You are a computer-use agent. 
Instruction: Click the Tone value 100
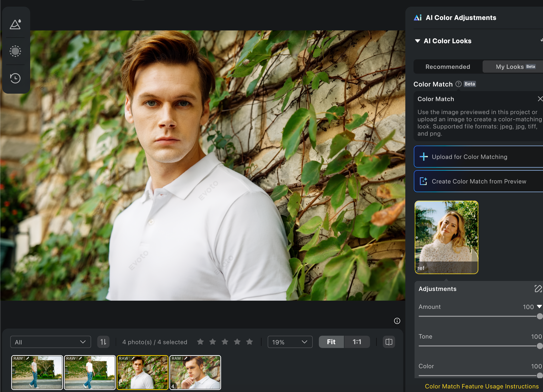(537, 336)
